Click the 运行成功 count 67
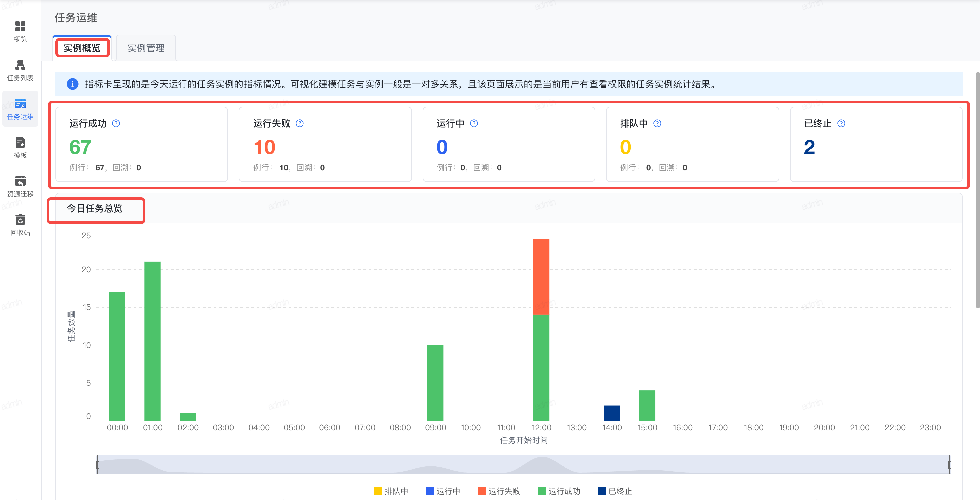The height and width of the screenshot is (500, 980). [x=80, y=147]
